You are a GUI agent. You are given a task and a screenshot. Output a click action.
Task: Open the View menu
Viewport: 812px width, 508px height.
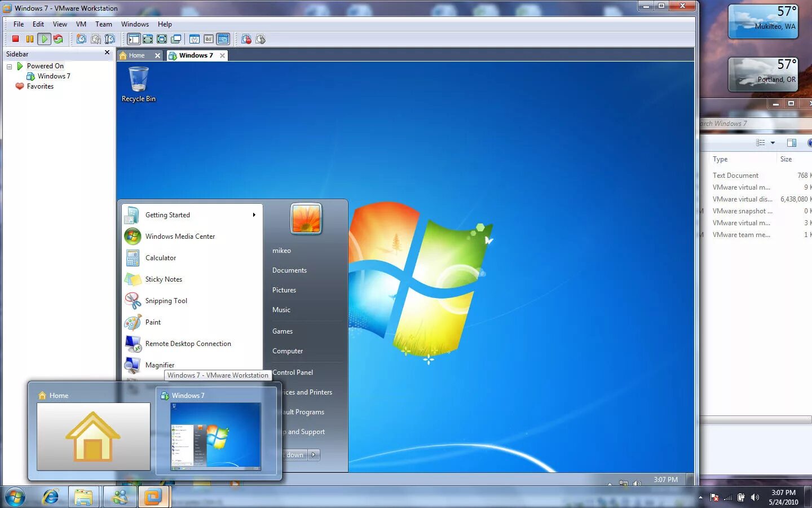point(60,24)
